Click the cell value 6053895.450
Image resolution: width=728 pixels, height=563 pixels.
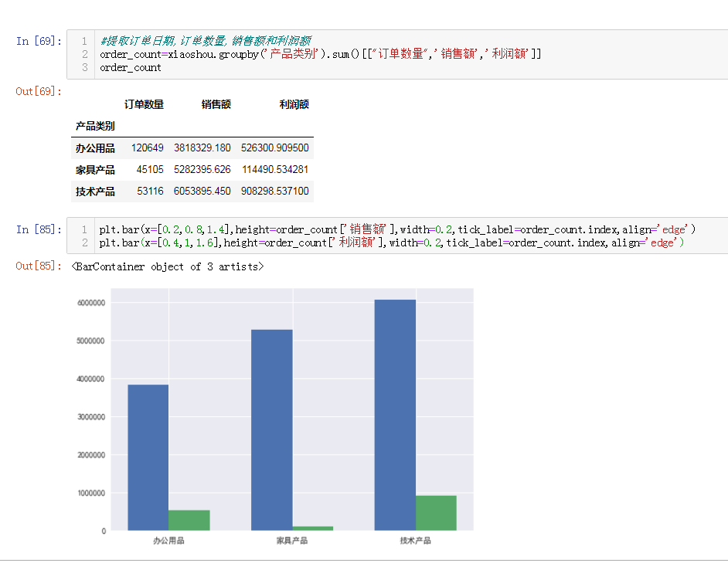click(x=202, y=191)
